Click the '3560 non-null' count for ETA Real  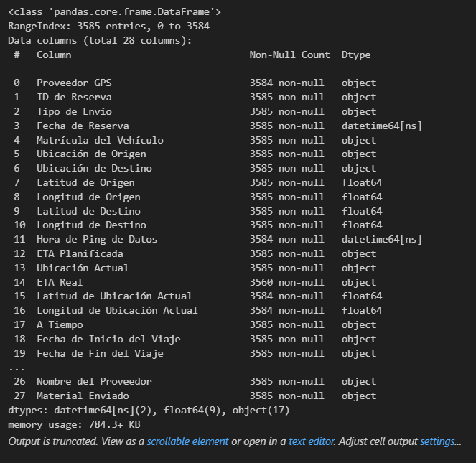pos(287,282)
